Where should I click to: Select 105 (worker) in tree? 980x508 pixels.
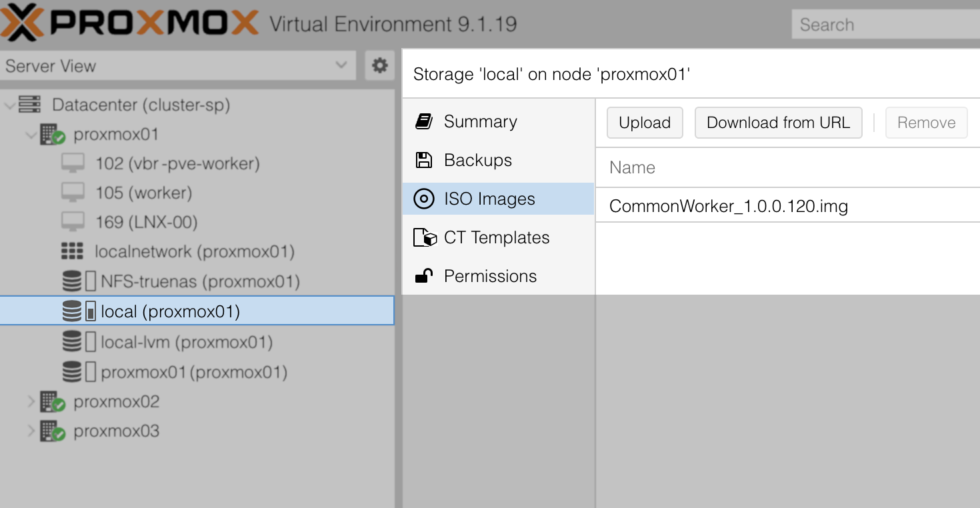[144, 193]
